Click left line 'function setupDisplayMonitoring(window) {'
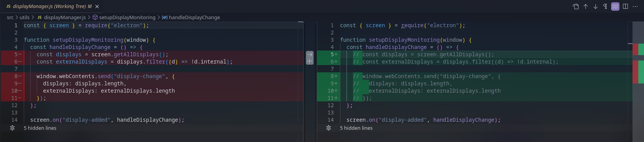 click(90, 40)
